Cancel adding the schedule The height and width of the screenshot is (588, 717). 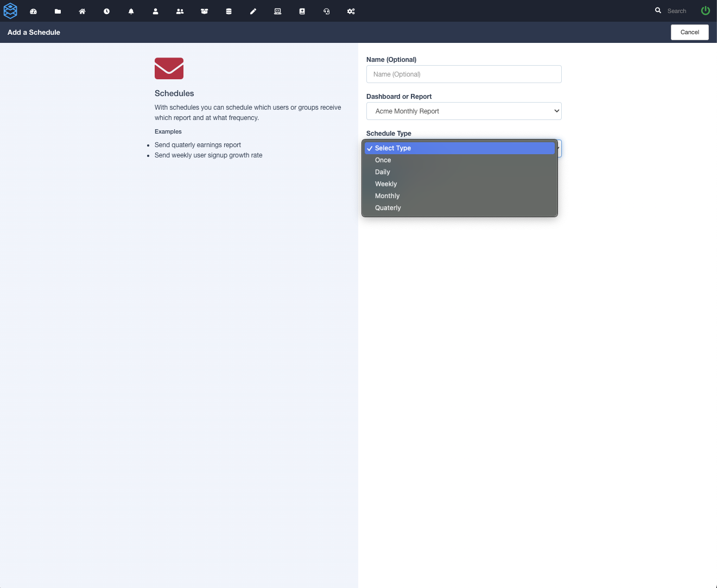(x=689, y=32)
